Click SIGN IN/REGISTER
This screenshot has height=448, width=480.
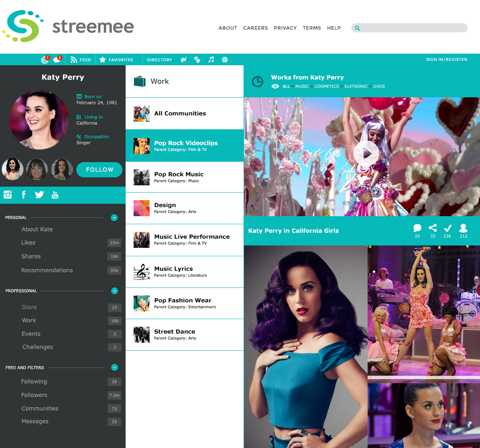pyautogui.click(x=446, y=60)
